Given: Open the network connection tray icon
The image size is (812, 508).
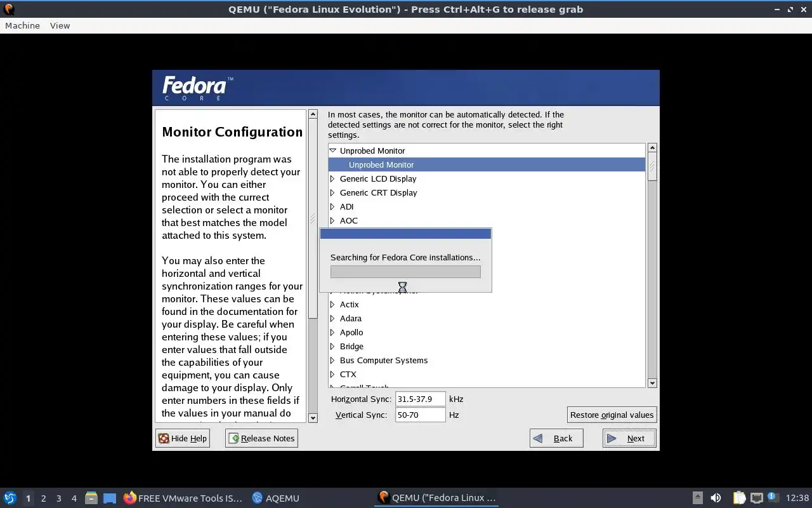Looking at the screenshot, I should 756,498.
